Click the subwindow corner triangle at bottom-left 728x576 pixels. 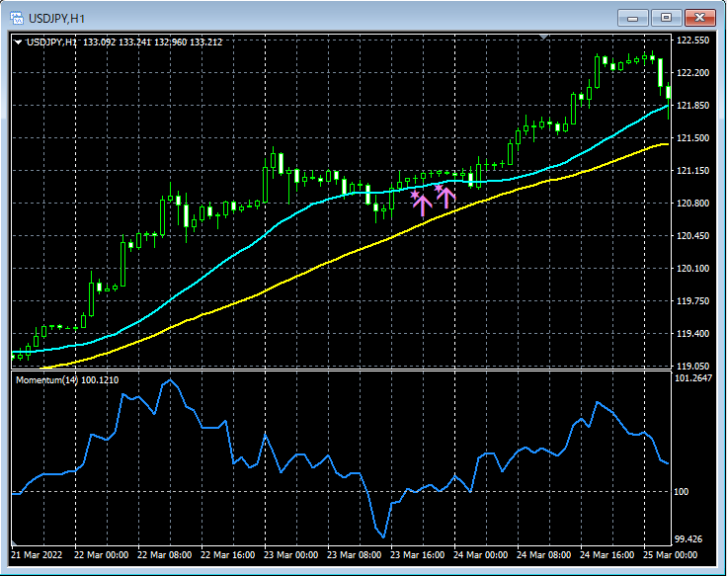tap(14, 542)
